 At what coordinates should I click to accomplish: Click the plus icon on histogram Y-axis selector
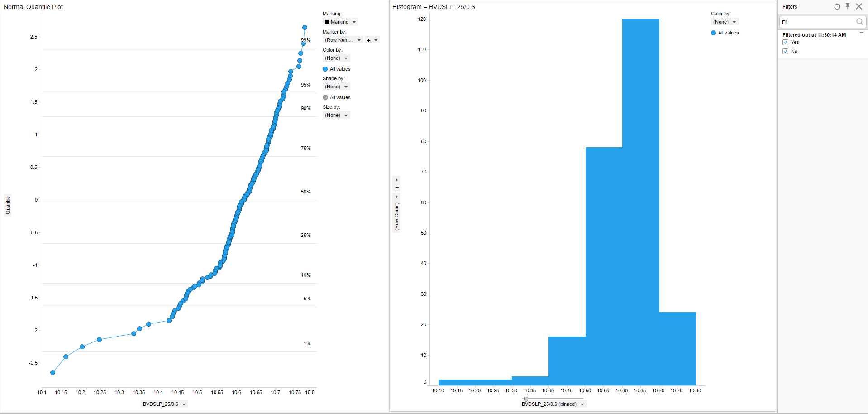pos(397,188)
